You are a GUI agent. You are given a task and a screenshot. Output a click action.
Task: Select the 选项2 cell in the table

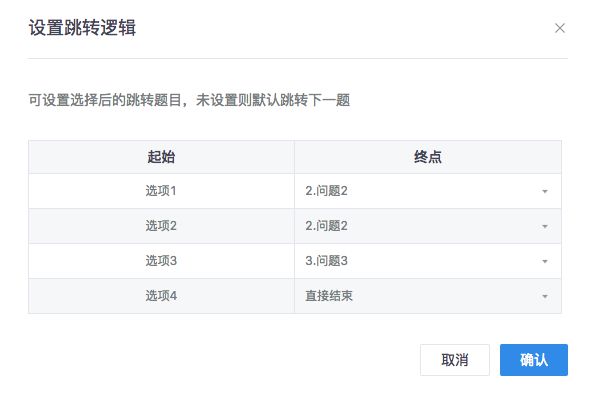click(x=161, y=226)
